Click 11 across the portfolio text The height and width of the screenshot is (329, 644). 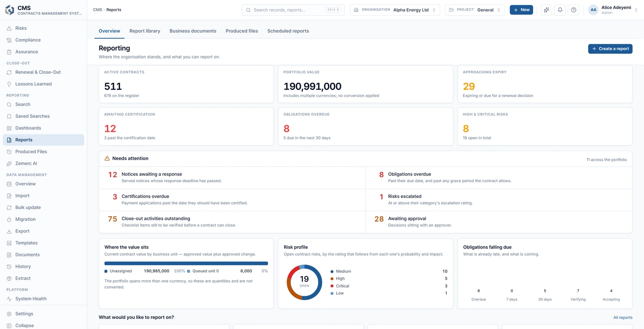[606, 160]
